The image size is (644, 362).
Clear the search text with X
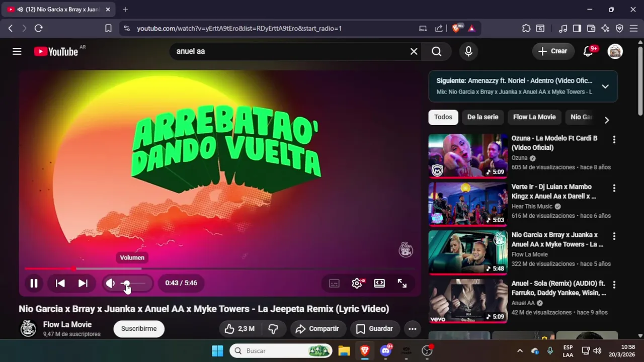414,51
